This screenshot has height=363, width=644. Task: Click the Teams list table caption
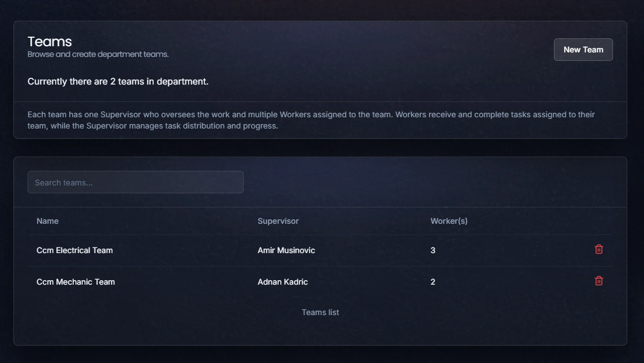(320, 312)
